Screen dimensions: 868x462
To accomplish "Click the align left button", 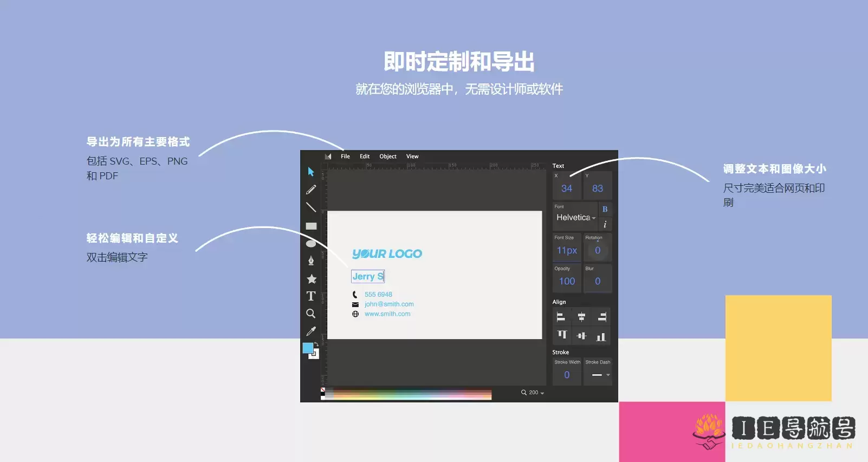I will [561, 317].
